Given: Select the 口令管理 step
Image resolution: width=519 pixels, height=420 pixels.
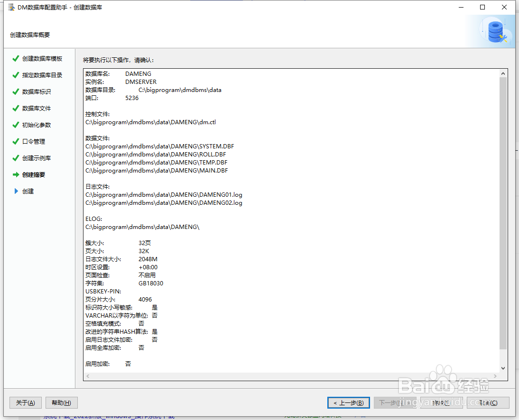Looking at the screenshot, I should tap(33, 141).
